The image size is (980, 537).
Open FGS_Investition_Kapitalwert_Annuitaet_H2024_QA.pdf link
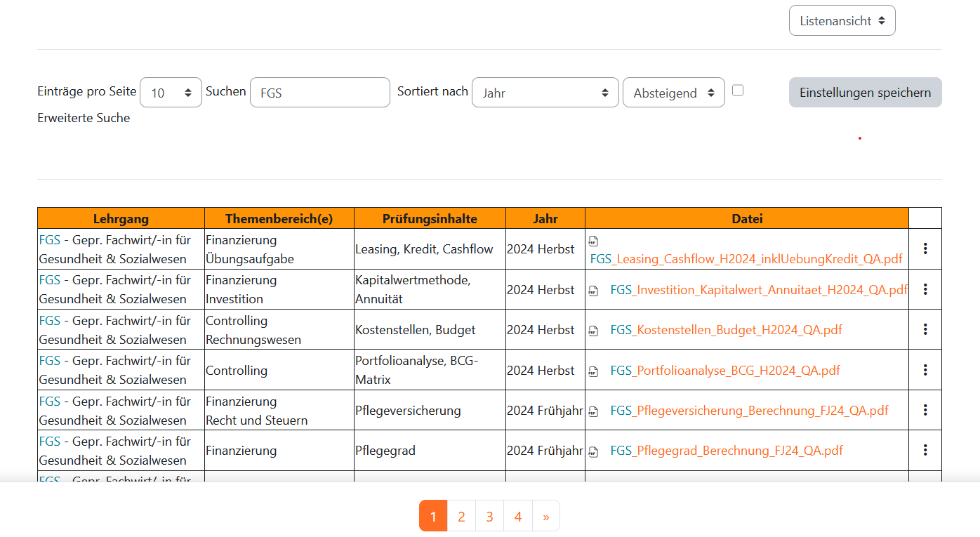pyautogui.click(x=758, y=289)
